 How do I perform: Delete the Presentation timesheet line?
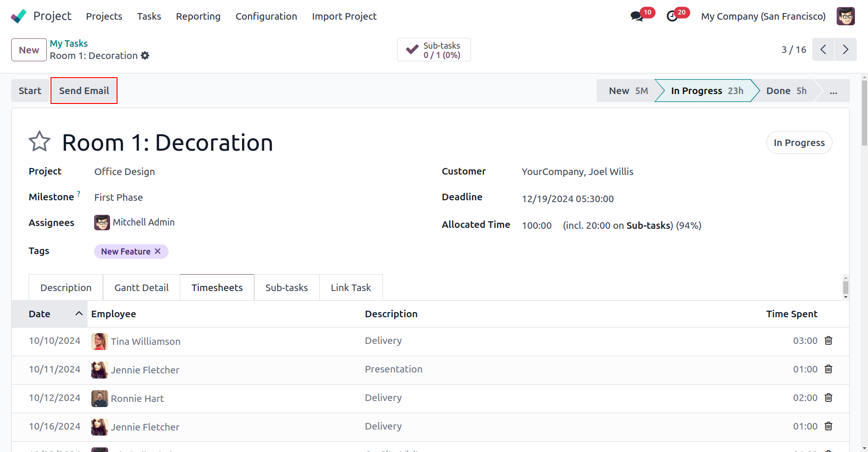(828, 369)
